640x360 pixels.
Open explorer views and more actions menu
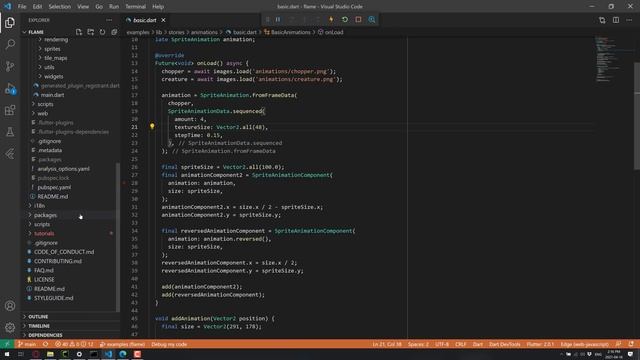coord(109,20)
